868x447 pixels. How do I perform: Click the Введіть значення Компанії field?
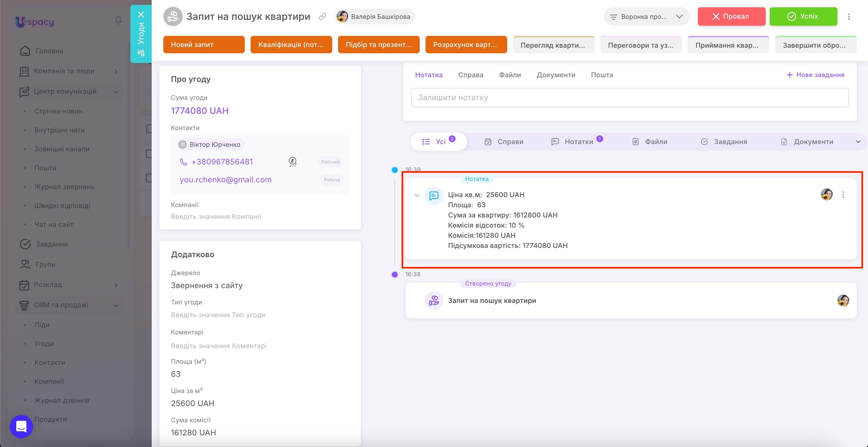click(x=216, y=216)
